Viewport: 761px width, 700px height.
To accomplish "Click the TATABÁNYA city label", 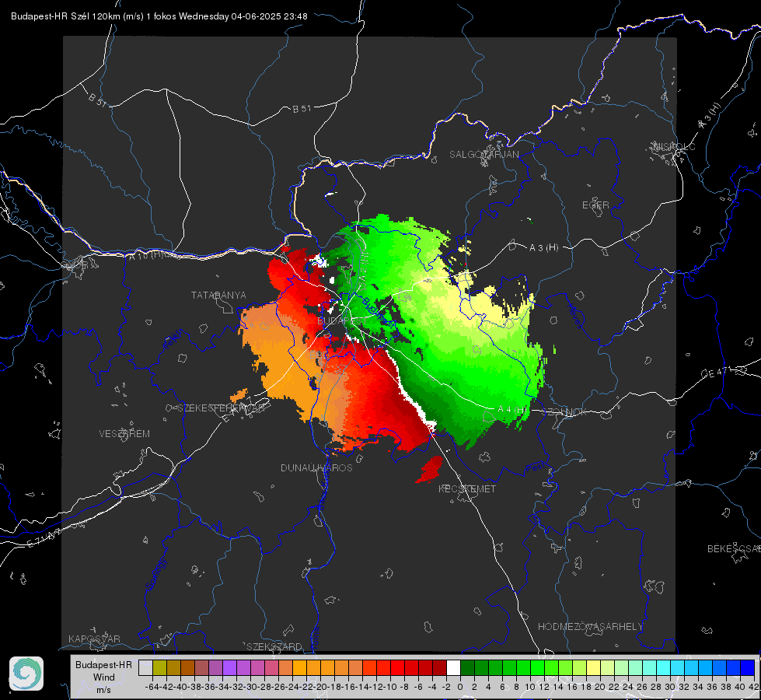I will click(218, 296).
